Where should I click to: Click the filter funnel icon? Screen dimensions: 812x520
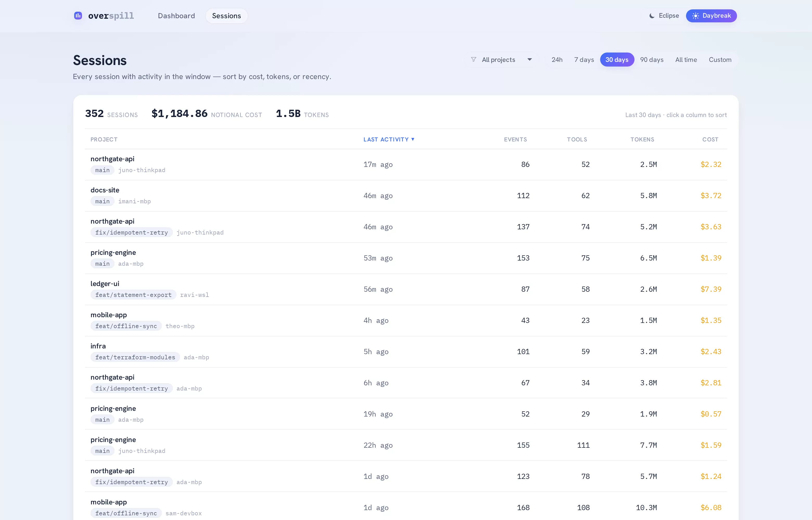pyautogui.click(x=474, y=60)
